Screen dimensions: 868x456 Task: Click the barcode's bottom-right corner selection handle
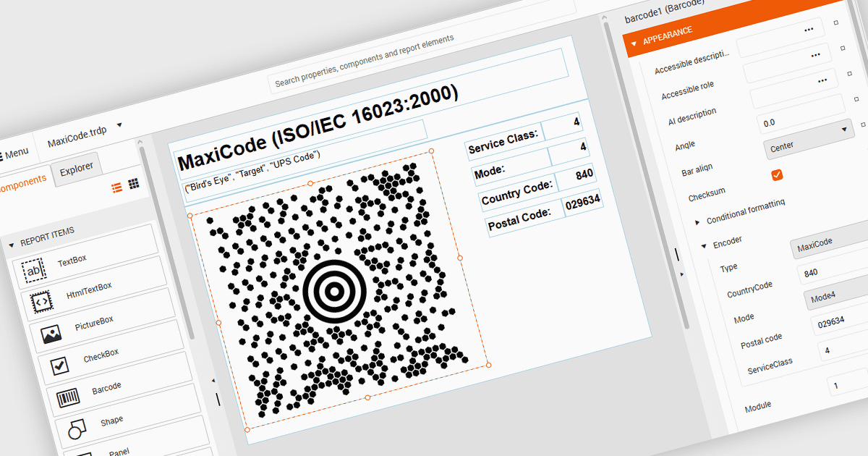(489, 366)
